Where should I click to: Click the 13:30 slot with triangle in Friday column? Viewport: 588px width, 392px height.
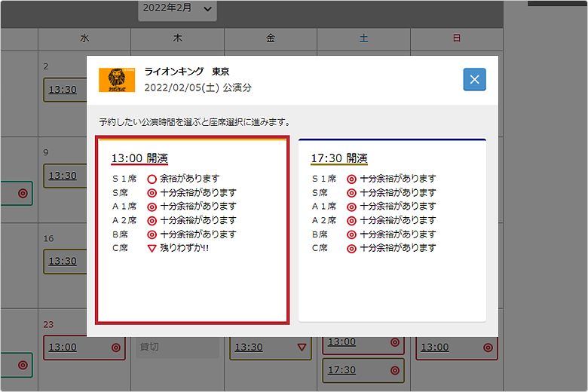pyautogui.click(x=271, y=348)
